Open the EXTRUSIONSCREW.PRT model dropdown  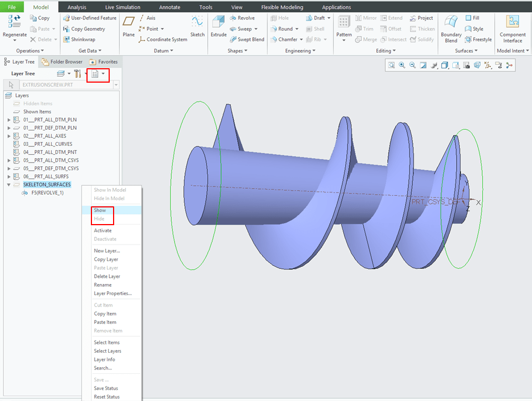pos(116,85)
